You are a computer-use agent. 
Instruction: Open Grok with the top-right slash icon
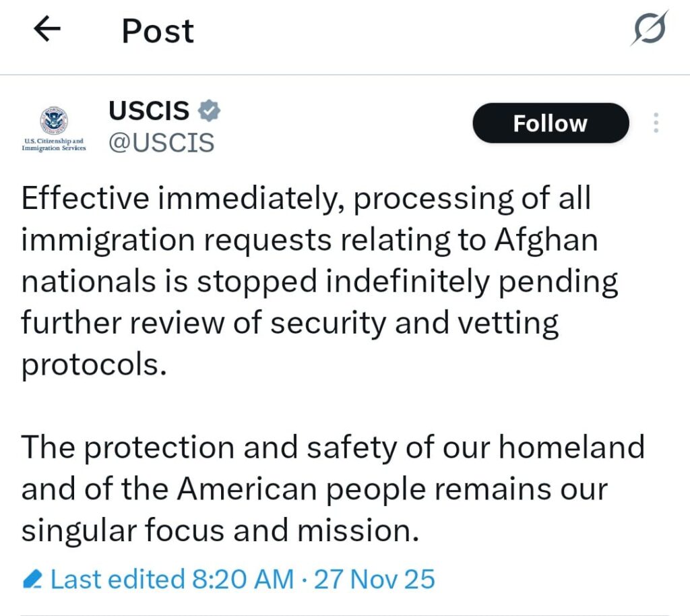pos(650,29)
